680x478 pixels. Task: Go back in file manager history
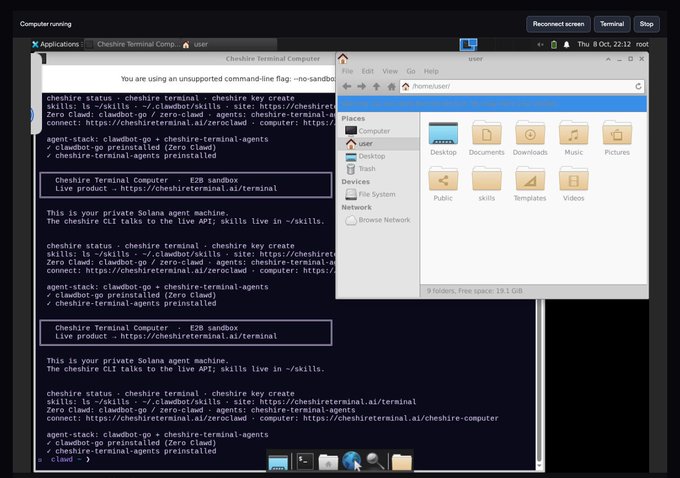[x=347, y=86]
